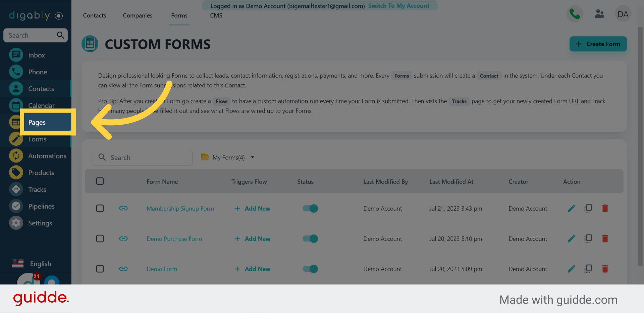Viewport: 644px width, 313px height.
Task: Open the Tracks sidebar icon
Action: point(16,189)
